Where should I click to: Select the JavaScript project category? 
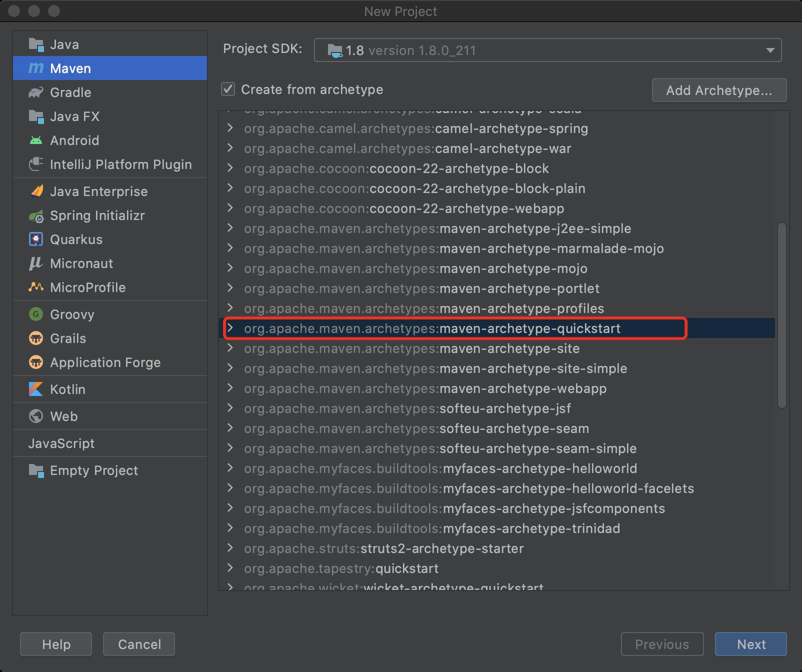pyautogui.click(x=61, y=443)
